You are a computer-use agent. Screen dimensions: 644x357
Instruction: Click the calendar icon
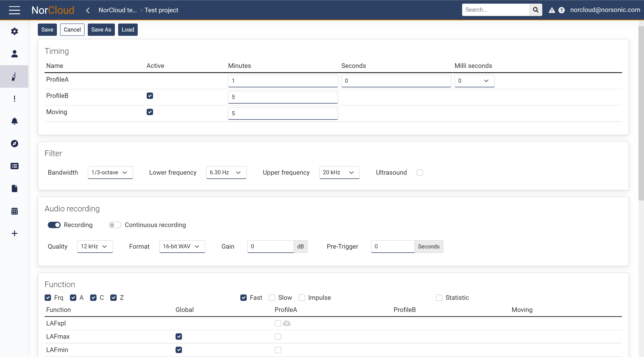(14, 211)
